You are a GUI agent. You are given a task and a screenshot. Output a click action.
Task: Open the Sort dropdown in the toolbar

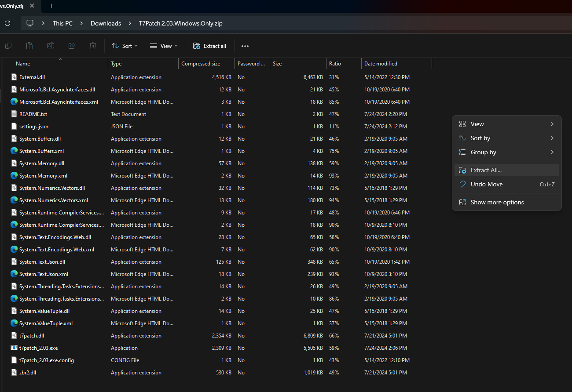click(x=125, y=46)
